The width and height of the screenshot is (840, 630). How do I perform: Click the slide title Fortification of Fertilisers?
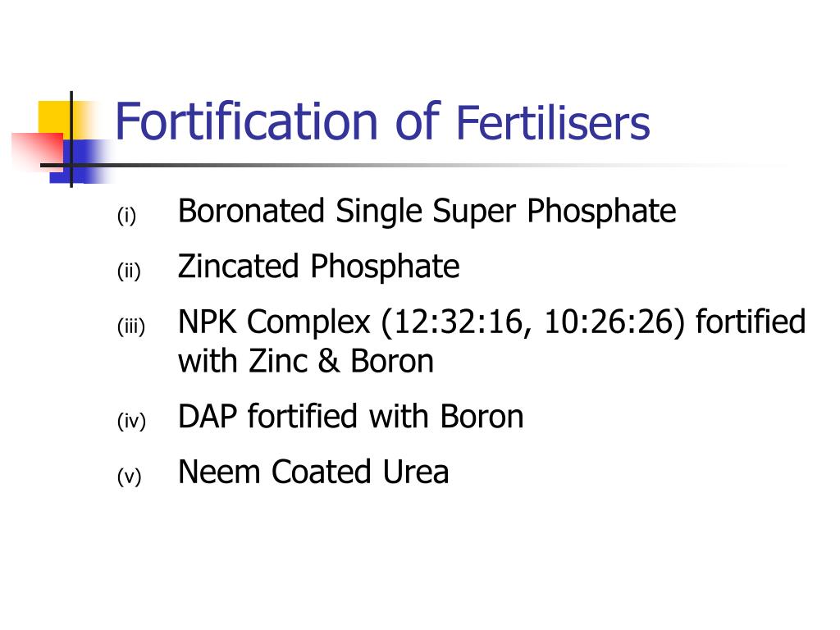click(382, 122)
